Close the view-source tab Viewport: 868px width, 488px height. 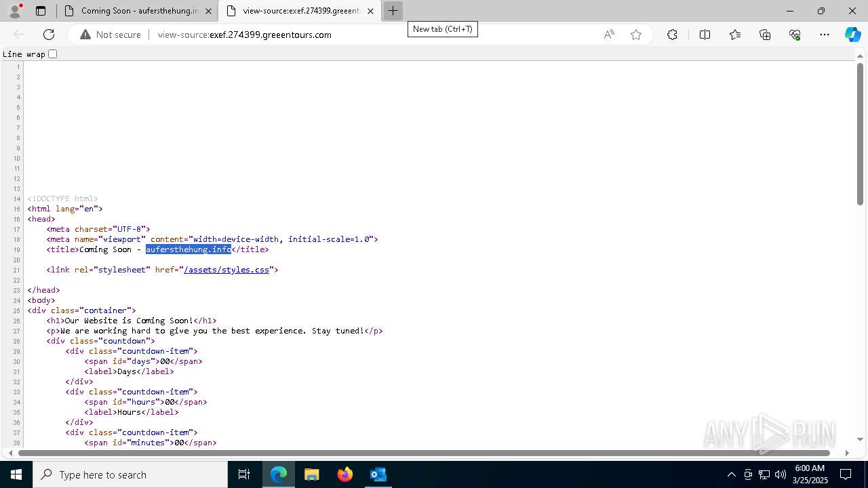pos(370,11)
